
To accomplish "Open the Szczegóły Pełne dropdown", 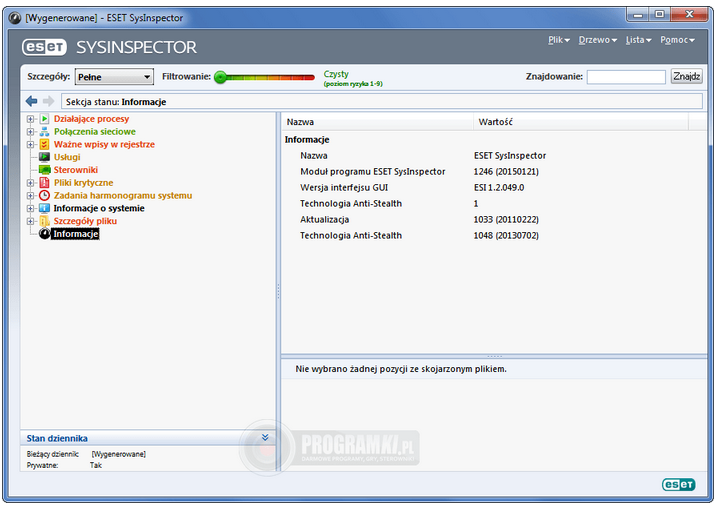I will pos(114,77).
